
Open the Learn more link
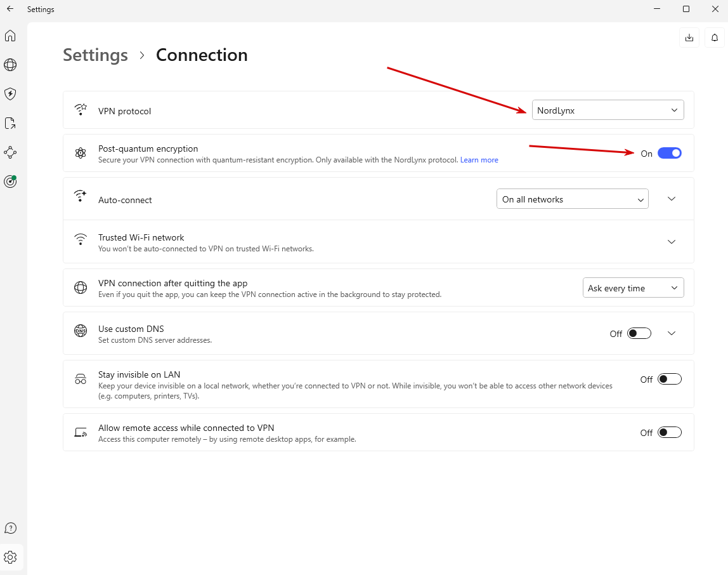479,160
